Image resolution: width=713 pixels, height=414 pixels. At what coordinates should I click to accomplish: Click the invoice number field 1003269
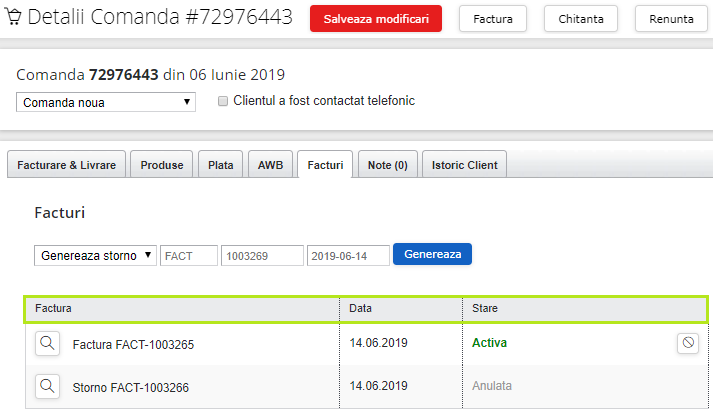point(262,255)
